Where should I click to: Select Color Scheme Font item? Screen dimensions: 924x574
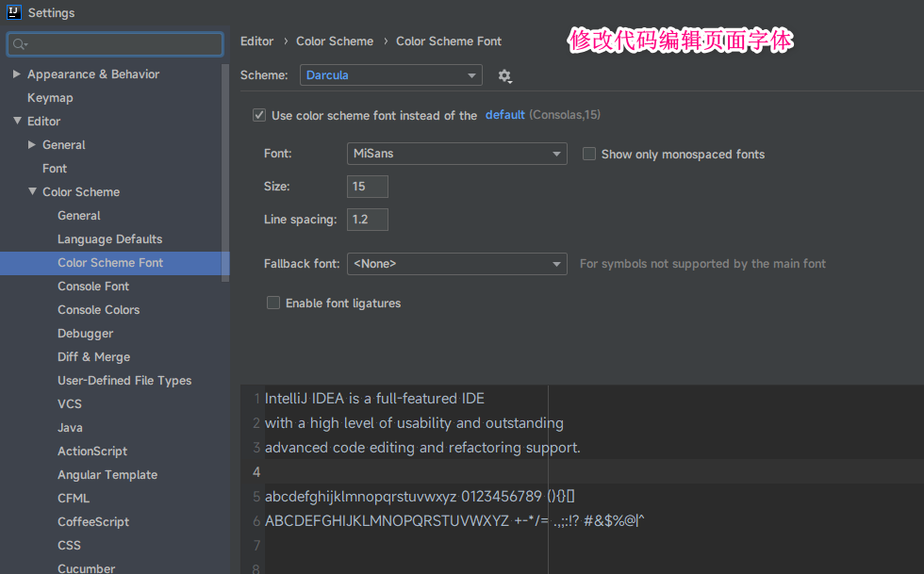point(110,263)
